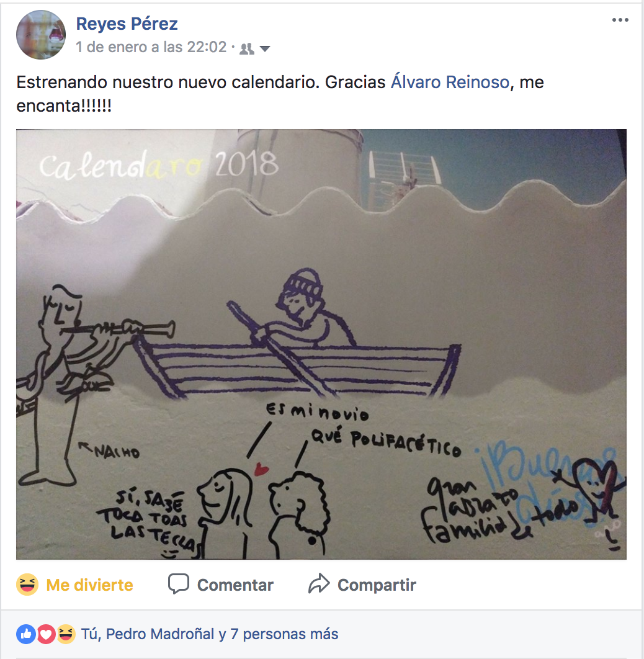Click the post timestamp 1 de enero
Image resolution: width=644 pixels, height=659 pixels.
click(x=151, y=47)
